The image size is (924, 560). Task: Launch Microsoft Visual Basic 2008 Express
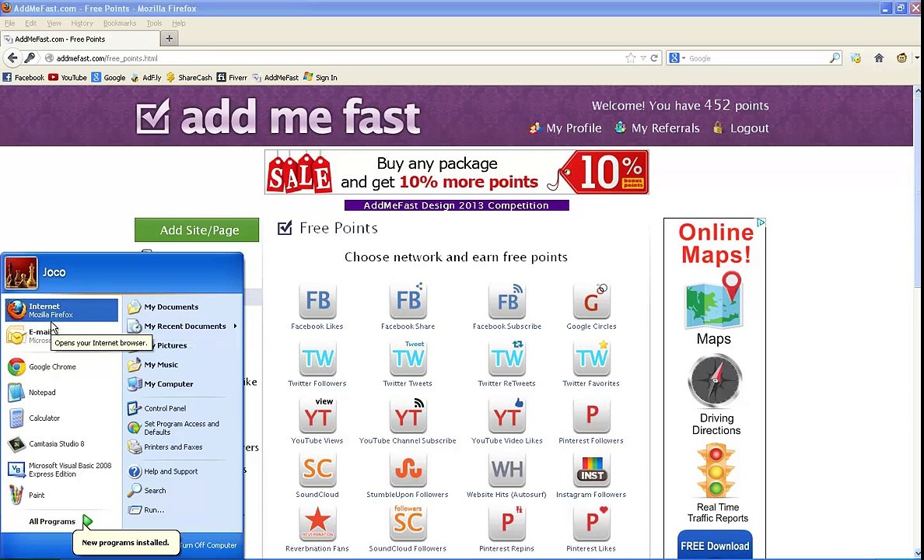[62, 470]
